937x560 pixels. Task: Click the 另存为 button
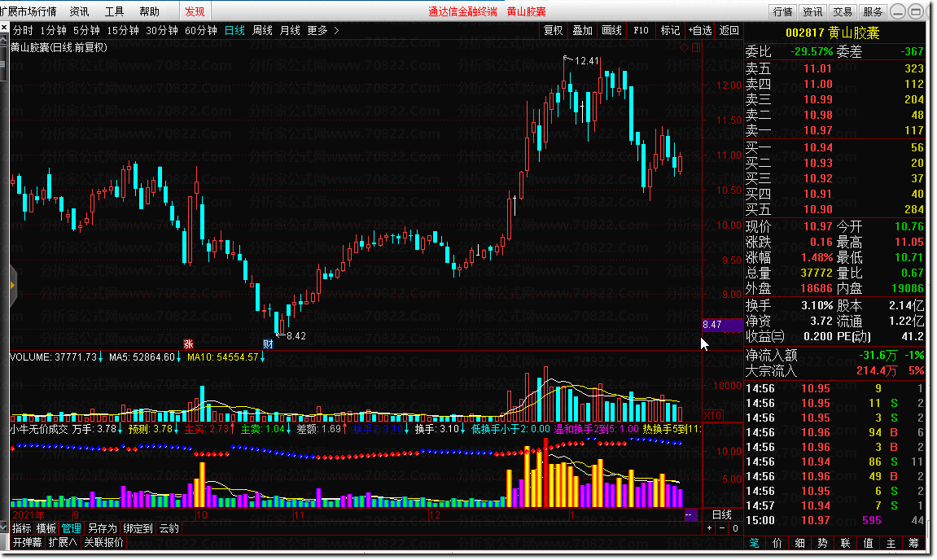click(103, 528)
